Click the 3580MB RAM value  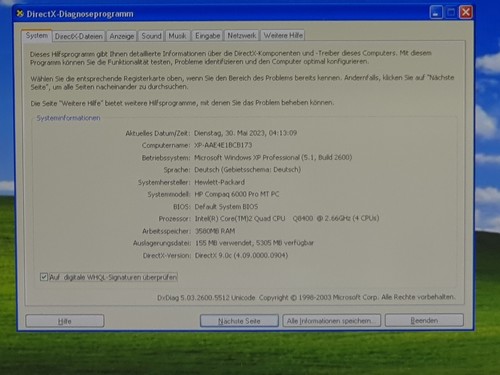(x=215, y=231)
